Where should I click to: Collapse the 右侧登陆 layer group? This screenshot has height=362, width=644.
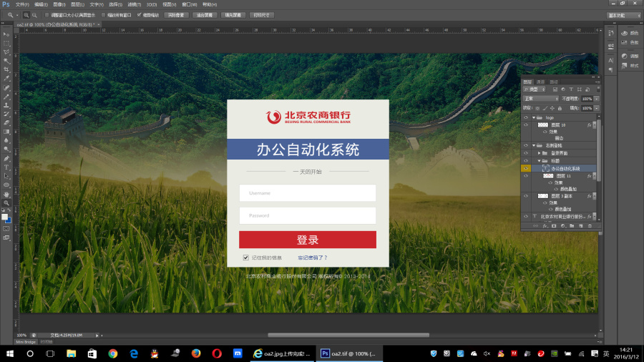click(534, 145)
